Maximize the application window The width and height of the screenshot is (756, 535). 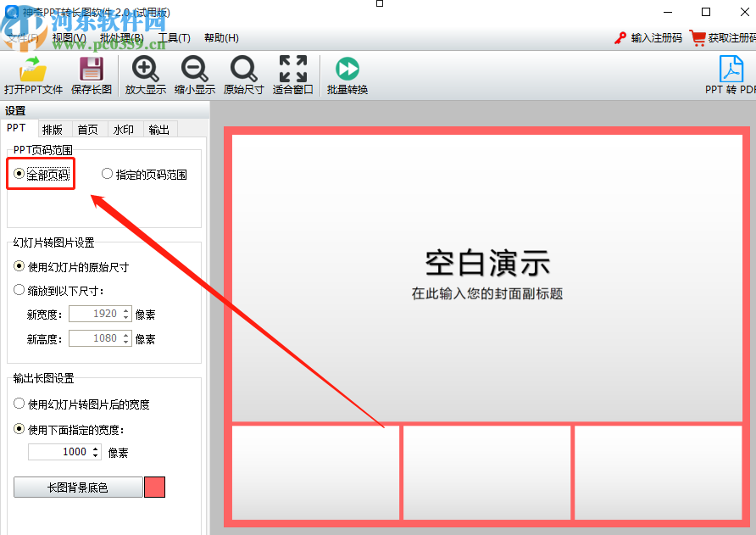(x=706, y=12)
